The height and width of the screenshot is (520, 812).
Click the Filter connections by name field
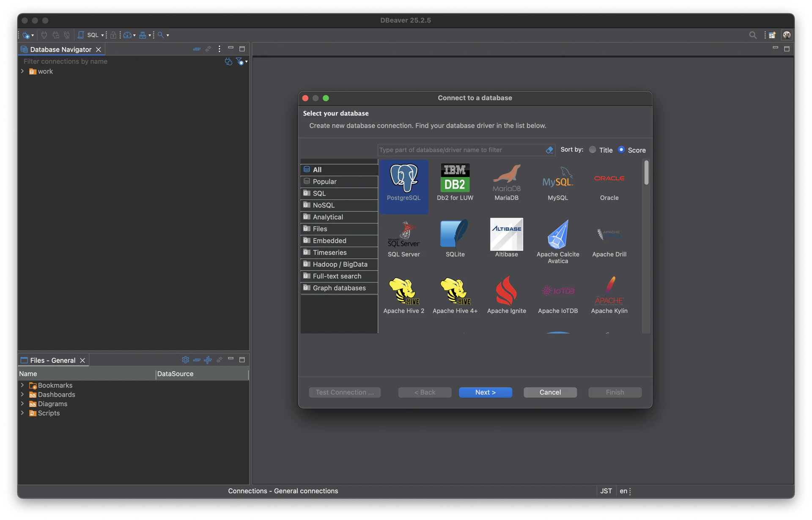(x=122, y=62)
